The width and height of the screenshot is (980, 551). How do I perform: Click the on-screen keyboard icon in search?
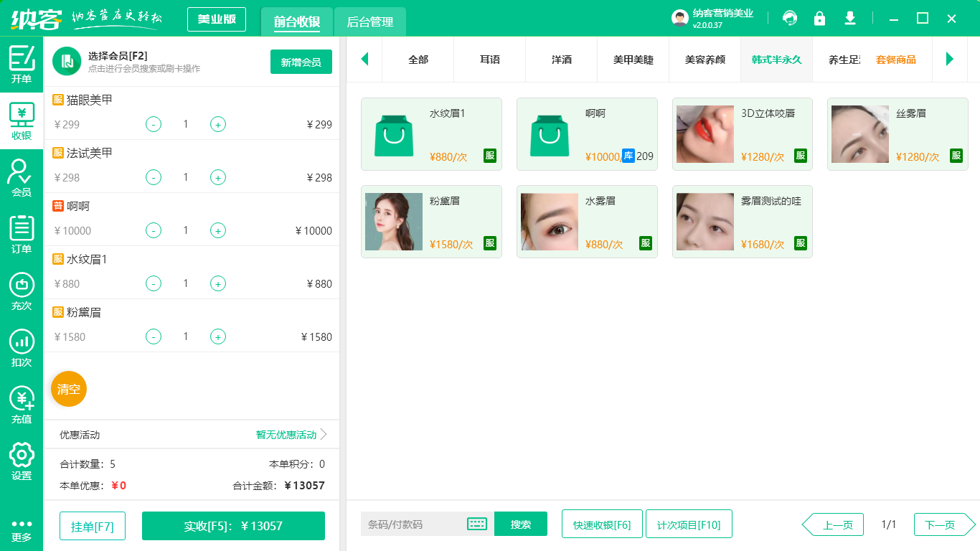point(477,524)
